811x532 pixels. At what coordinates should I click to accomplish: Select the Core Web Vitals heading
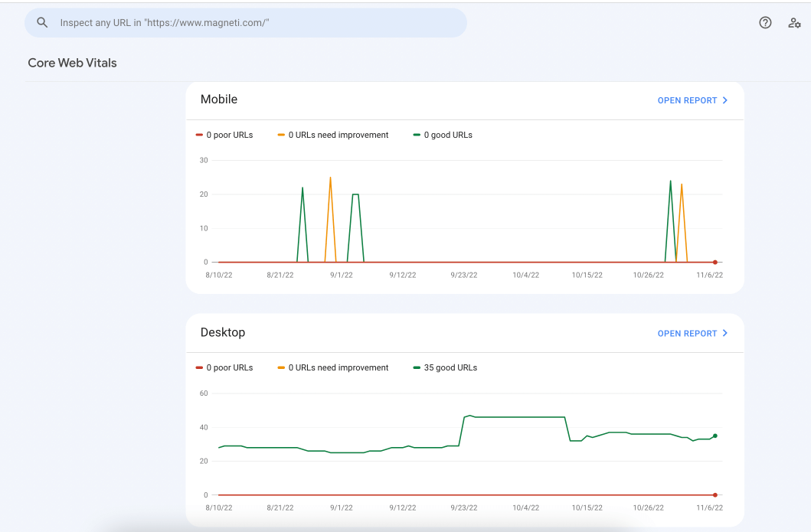point(73,63)
